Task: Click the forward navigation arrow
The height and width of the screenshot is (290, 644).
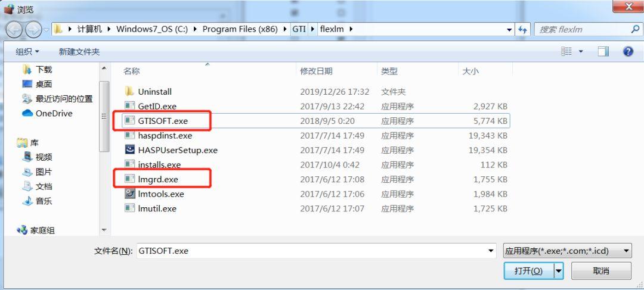Action: pos(33,29)
